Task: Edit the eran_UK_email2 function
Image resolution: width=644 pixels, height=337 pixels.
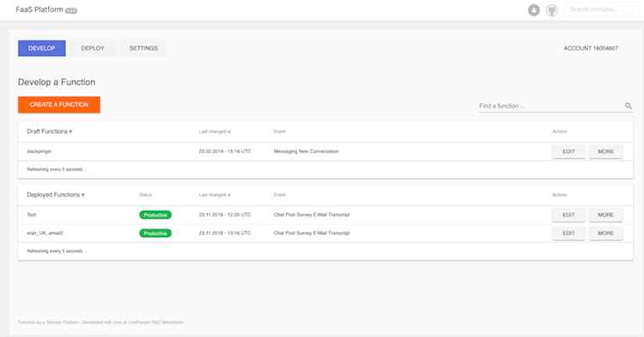Action: [x=568, y=233]
